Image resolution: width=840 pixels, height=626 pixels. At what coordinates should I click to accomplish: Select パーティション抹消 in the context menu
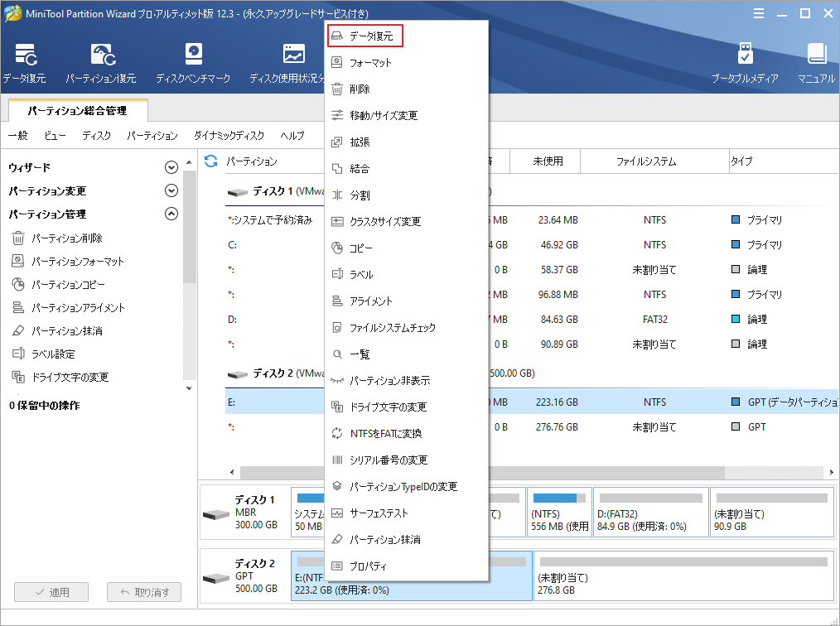[x=407, y=540]
